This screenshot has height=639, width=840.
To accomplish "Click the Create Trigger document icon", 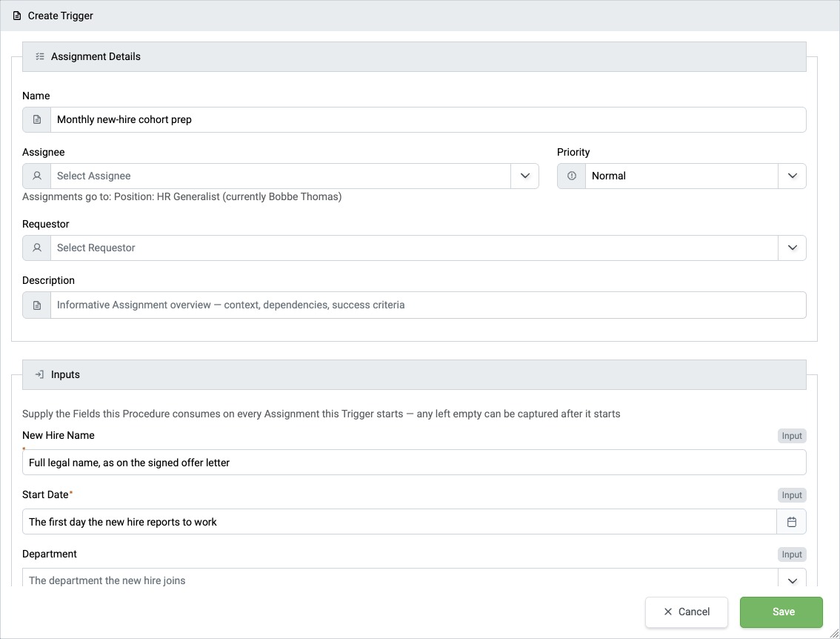I will coord(17,16).
